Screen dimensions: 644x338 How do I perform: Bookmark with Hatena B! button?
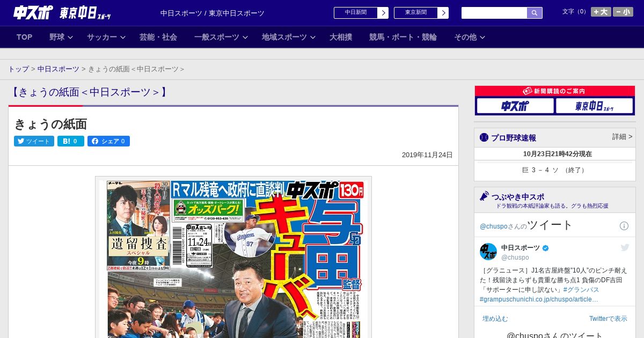tap(71, 141)
